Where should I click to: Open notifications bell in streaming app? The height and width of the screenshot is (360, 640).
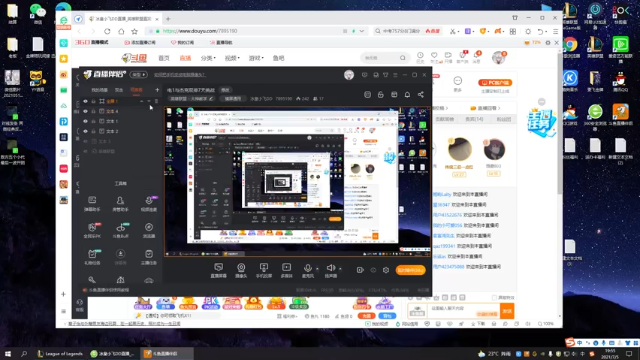[407, 95]
